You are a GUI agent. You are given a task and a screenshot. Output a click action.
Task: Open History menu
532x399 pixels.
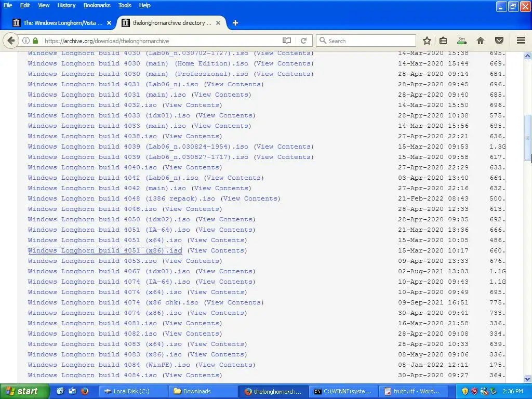click(66, 5)
